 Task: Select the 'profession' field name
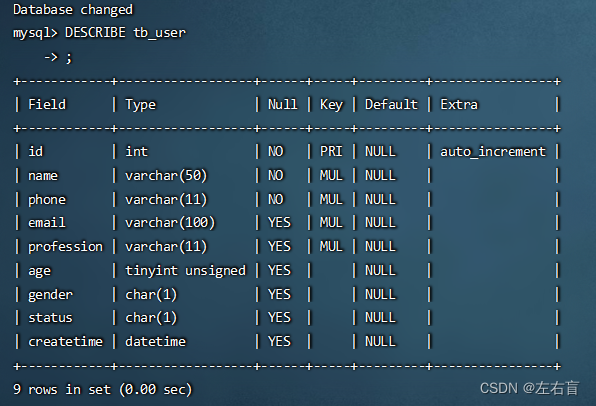click(65, 247)
